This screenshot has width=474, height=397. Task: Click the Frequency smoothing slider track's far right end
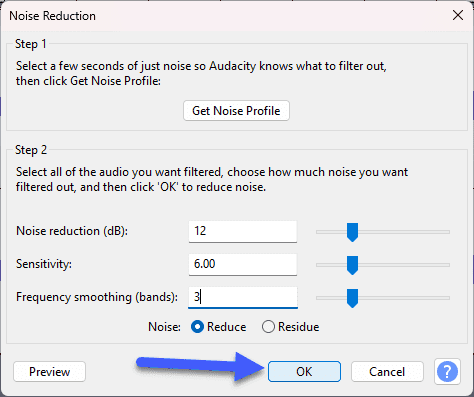tap(447, 298)
